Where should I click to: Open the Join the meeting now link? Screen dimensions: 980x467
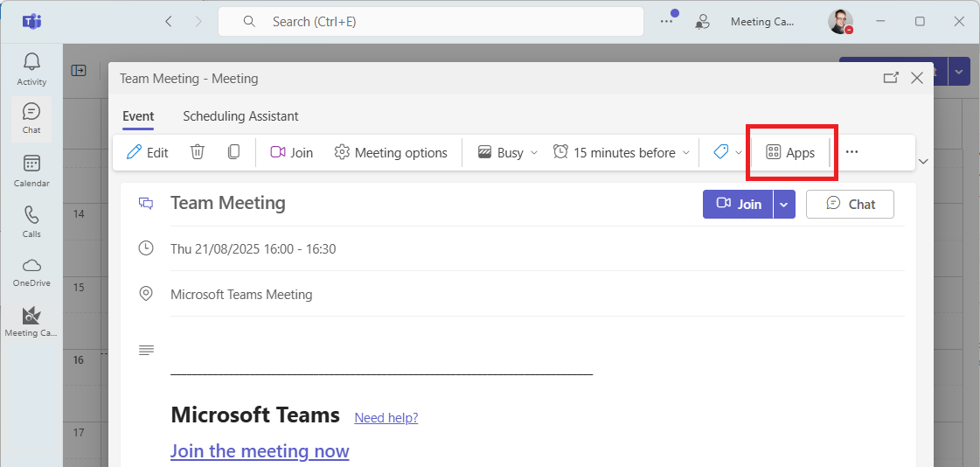pyautogui.click(x=260, y=451)
